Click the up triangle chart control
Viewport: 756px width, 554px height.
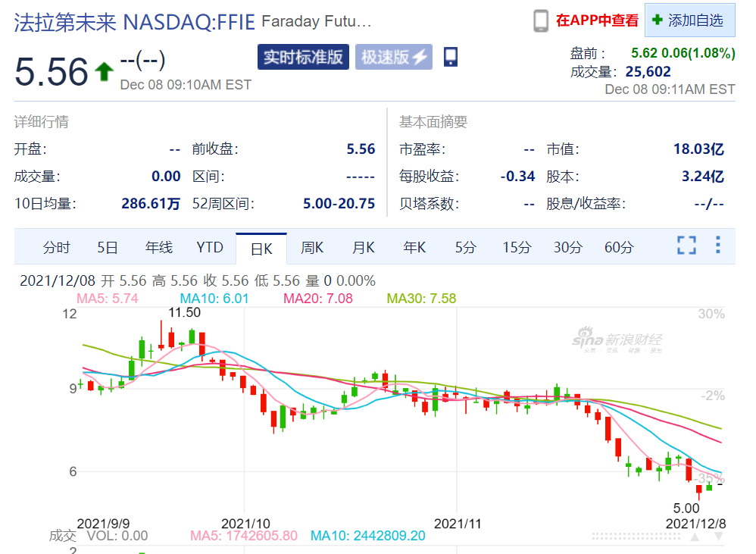tap(695, 537)
